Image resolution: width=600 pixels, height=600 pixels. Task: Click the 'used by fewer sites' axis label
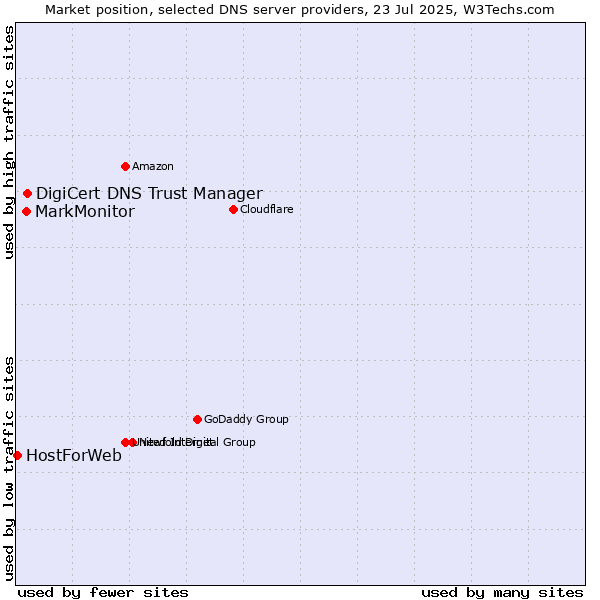103,593
